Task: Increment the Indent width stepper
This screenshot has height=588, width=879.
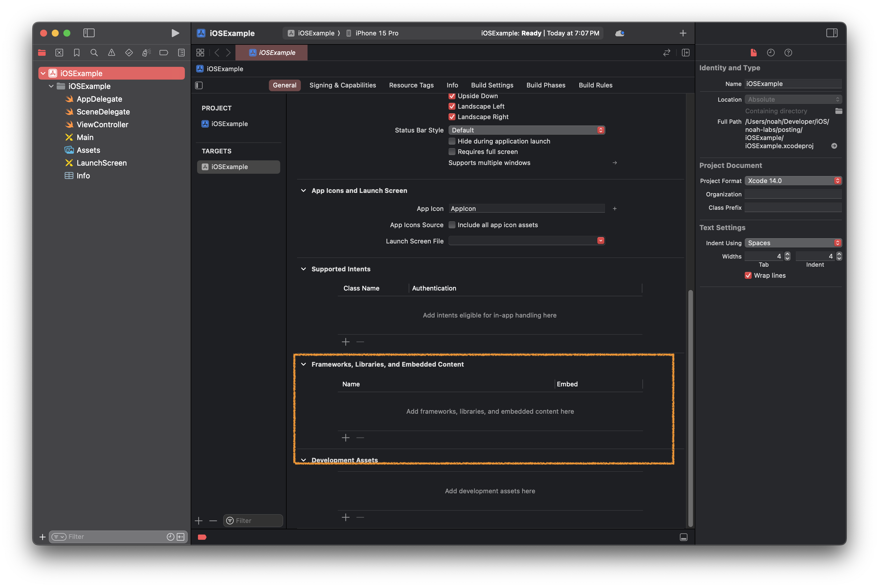Action: tap(839, 254)
